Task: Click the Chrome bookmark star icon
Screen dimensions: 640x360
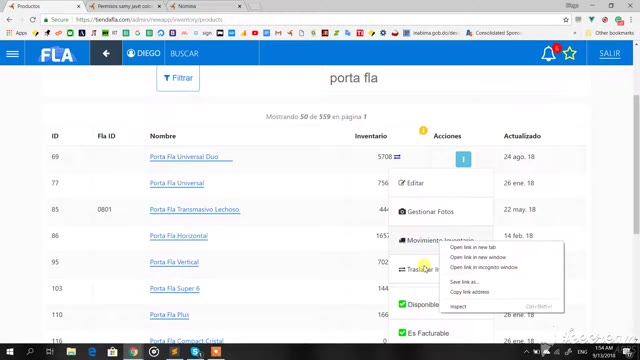Action: tap(566, 20)
